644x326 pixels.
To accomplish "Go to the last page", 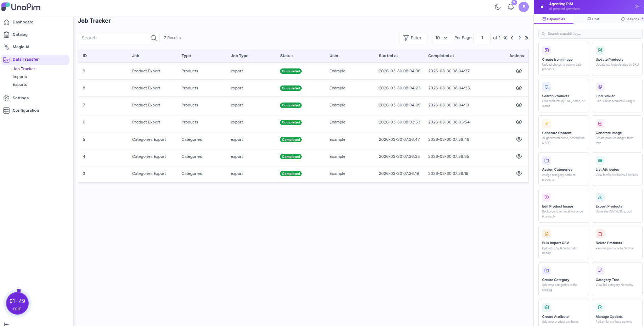I will pos(526,38).
